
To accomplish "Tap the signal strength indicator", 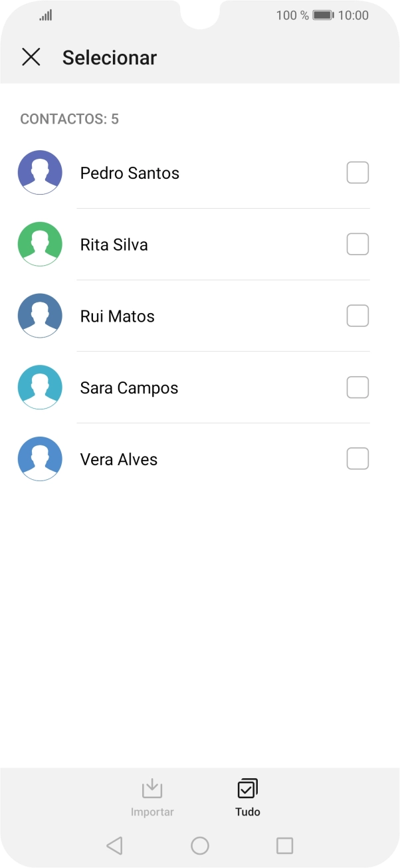I will (45, 15).
